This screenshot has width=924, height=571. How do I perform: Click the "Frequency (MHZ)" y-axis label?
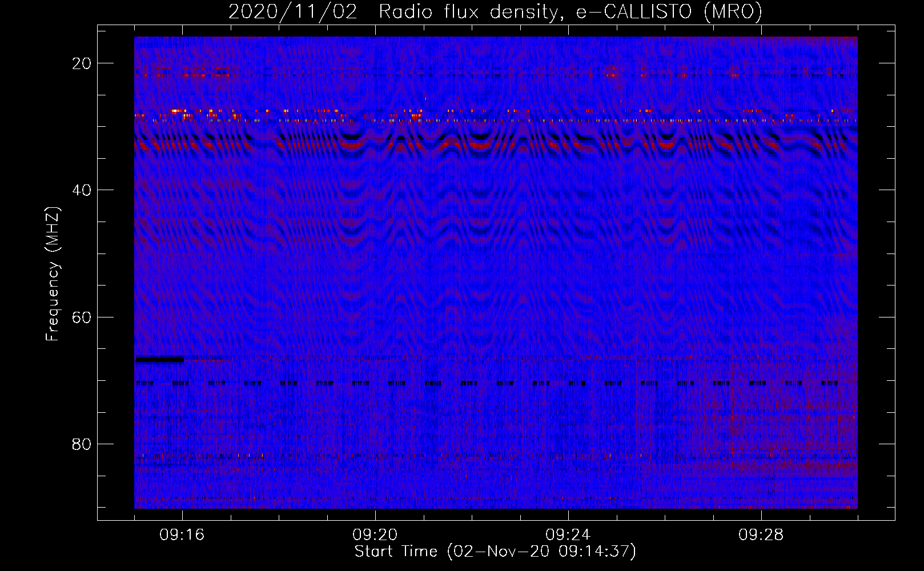pyautogui.click(x=53, y=274)
